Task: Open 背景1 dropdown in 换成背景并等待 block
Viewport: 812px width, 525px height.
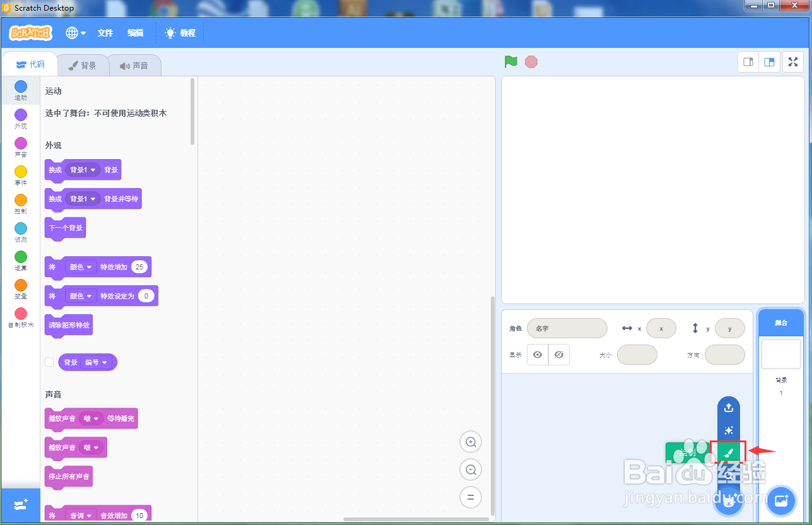Action: pyautogui.click(x=83, y=199)
